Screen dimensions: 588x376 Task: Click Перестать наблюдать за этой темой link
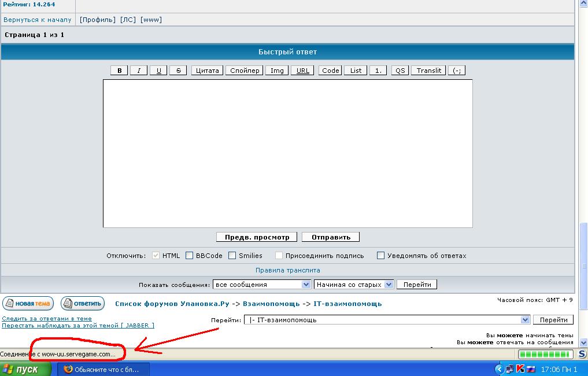tap(78, 325)
